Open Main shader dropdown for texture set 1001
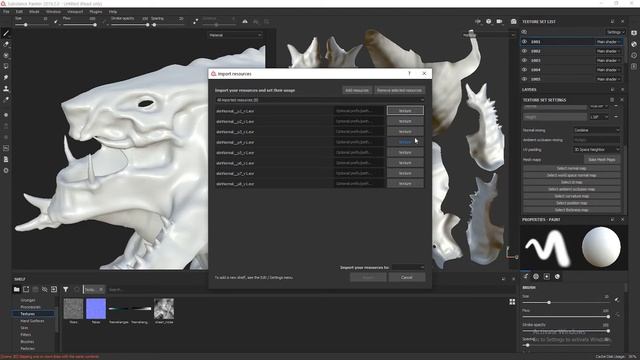Screen dimensions: 640x360 609,42
